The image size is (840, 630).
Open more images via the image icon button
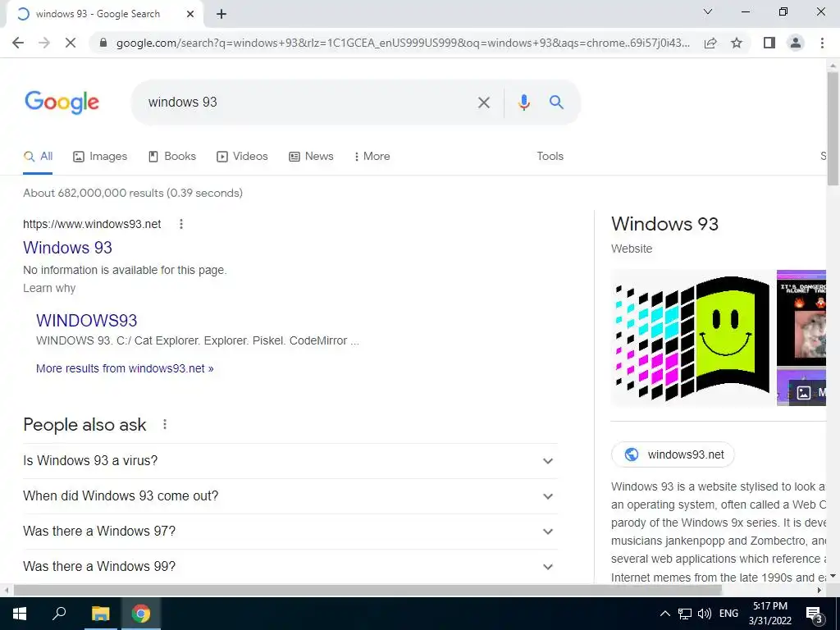(807, 393)
